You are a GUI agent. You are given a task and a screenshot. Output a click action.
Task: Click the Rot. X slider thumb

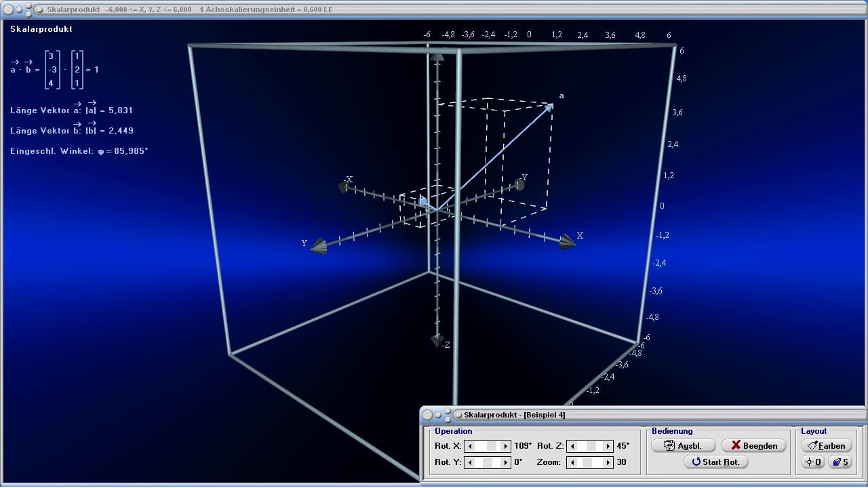493,446
